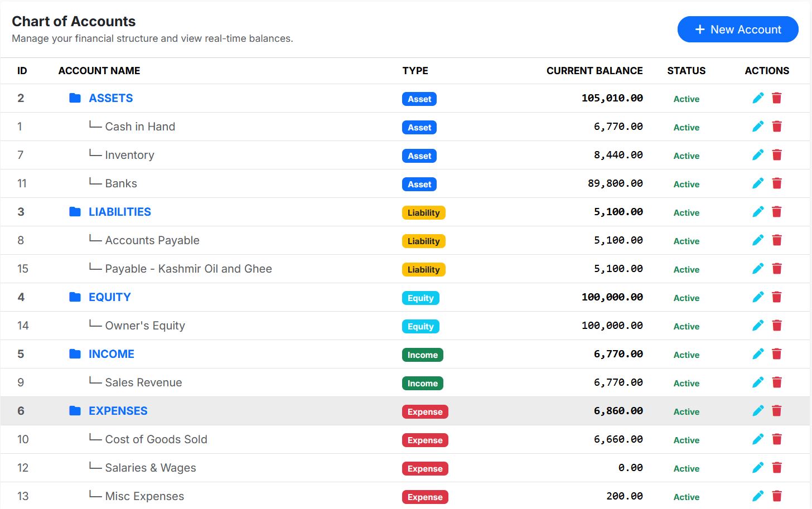
Task: Click the edit pencil for Banks
Action: coord(758,183)
